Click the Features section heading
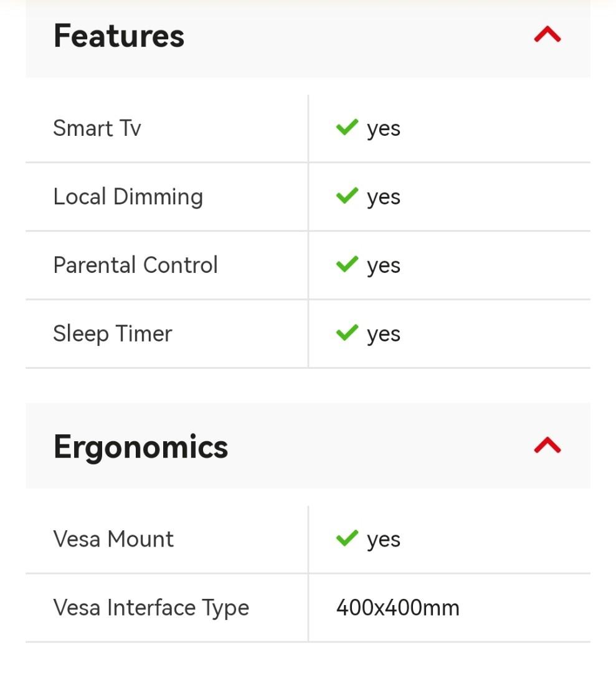Viewport: 616px width, 673px height. (119, 36)
